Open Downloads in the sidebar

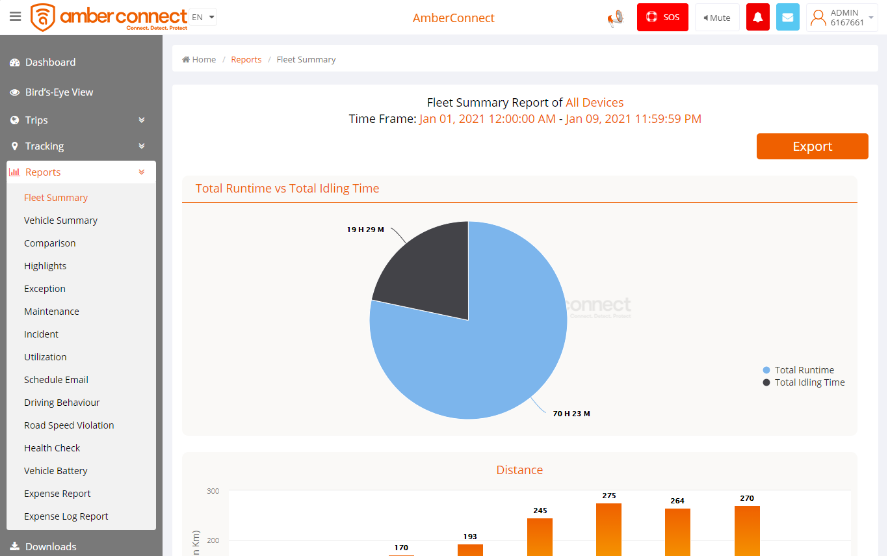(x=50, y=546)
